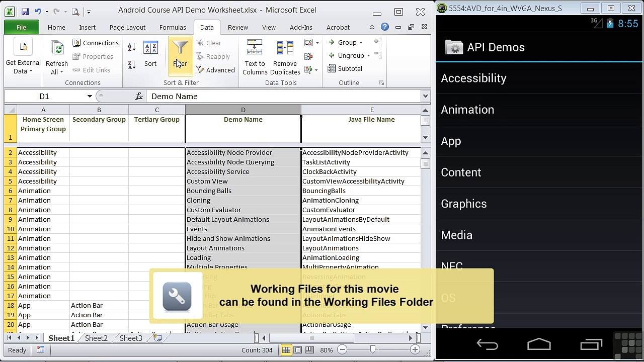Select the Sheet3 worksheet tab

coord(131,338)
